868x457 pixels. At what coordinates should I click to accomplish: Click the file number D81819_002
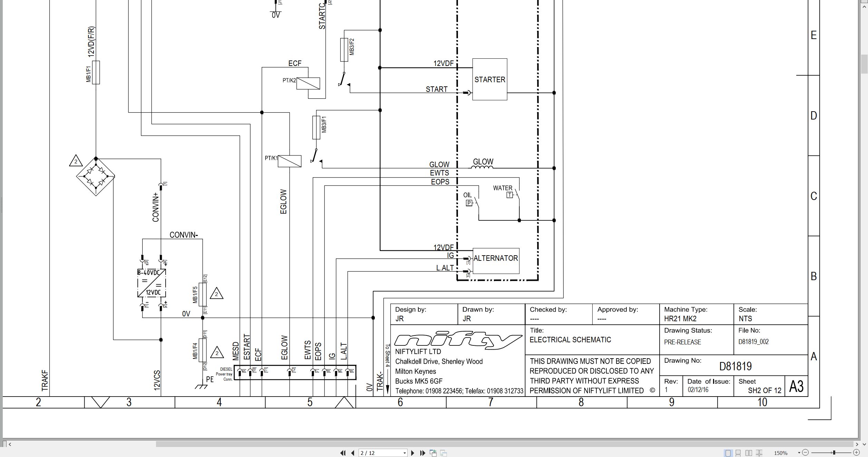tap(753, 342)
